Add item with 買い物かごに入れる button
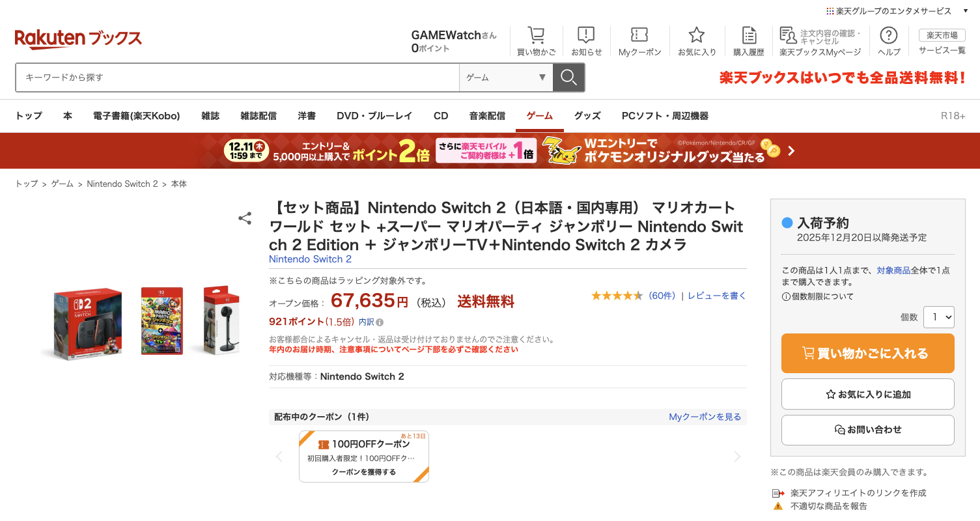 coord(868,354)
